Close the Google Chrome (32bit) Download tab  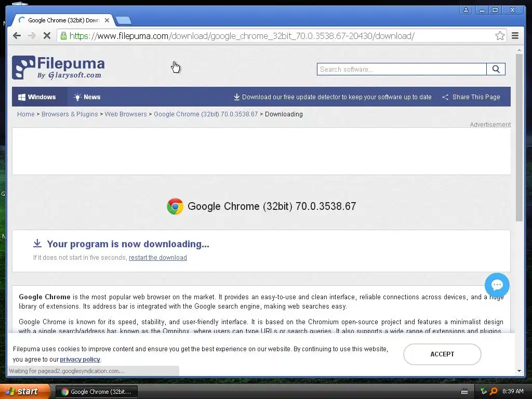107,20
